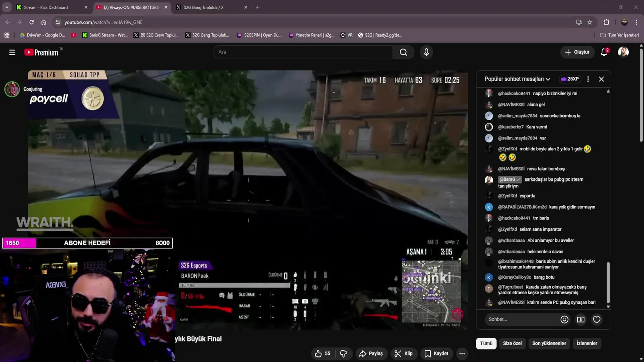Click the Sohbet chat message field
644x362 pixels.
click(521, 319)
